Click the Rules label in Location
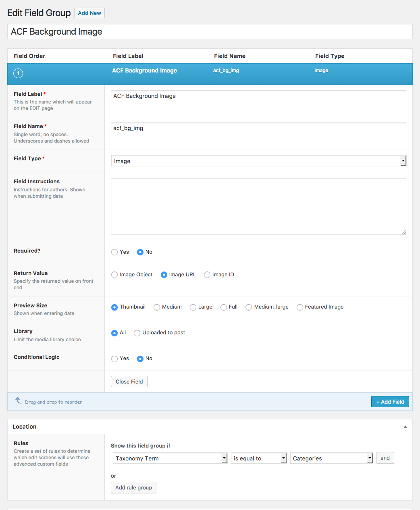420x510 pixels. 21,443
